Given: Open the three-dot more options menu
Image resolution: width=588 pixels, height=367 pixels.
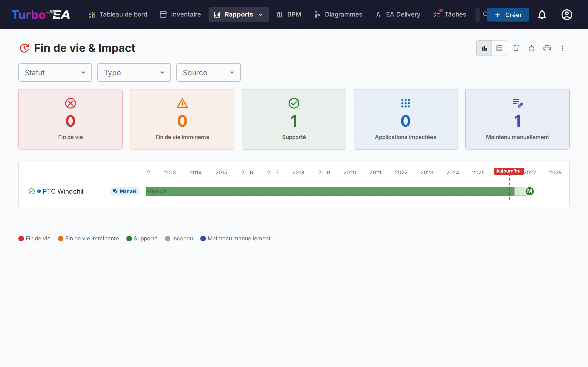Looking at the screenshot, I should (563, 48).
